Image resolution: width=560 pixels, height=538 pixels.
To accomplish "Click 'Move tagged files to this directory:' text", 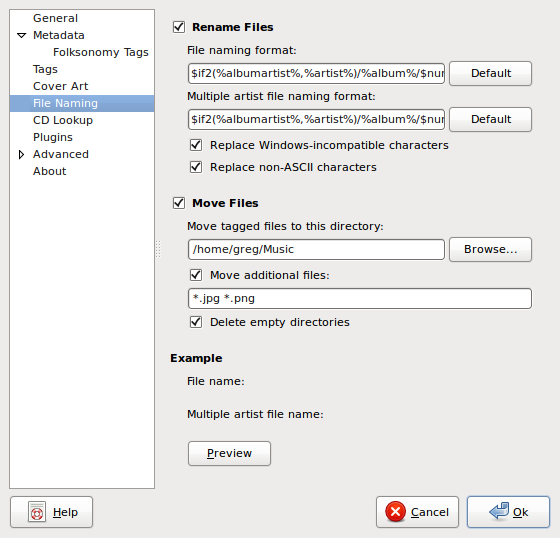I will [285, 226].
